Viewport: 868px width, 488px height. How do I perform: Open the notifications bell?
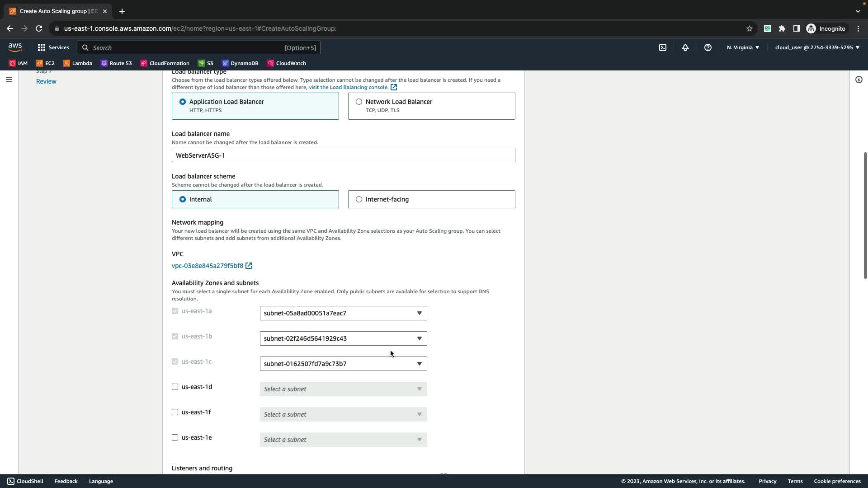point(685,47)
